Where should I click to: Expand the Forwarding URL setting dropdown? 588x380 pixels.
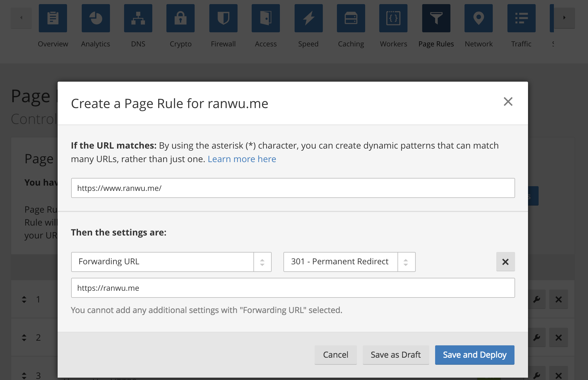(x=171, y=262)
